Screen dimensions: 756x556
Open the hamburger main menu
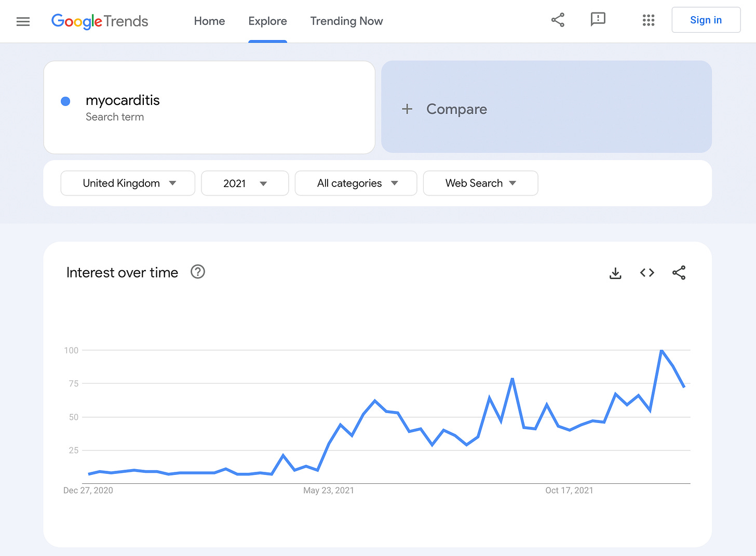tap(23, 21)
